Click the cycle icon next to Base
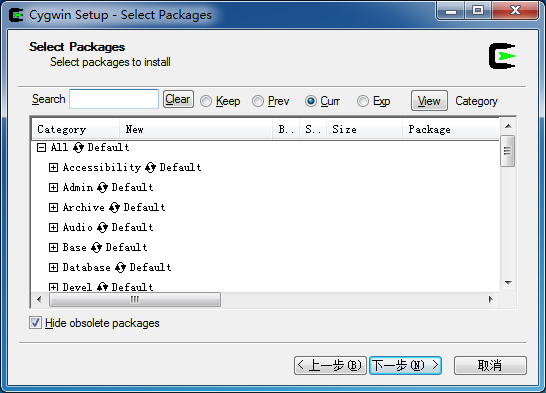This screenshot has height=393, width=546. (x=96, y=247)
